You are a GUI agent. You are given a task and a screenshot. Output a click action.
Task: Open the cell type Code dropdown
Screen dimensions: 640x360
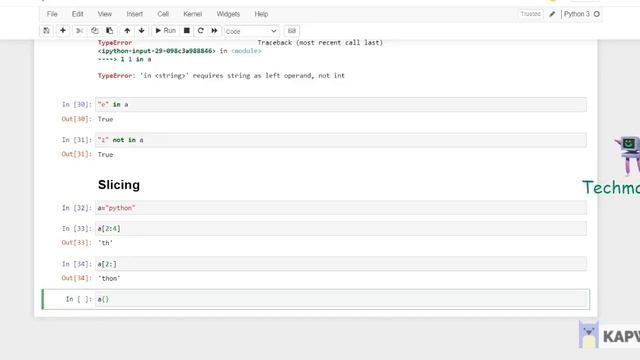251,31
